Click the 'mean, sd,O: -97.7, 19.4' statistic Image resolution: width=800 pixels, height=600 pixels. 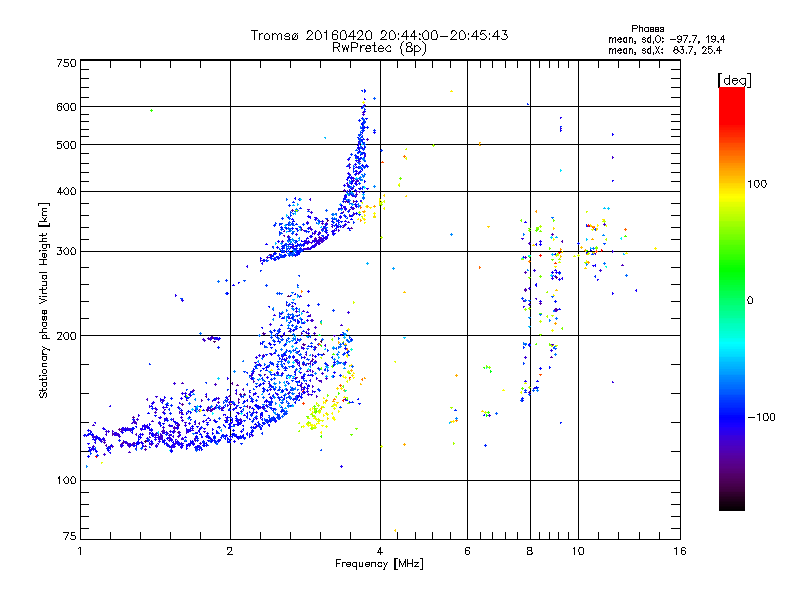(x=666, y=39)
